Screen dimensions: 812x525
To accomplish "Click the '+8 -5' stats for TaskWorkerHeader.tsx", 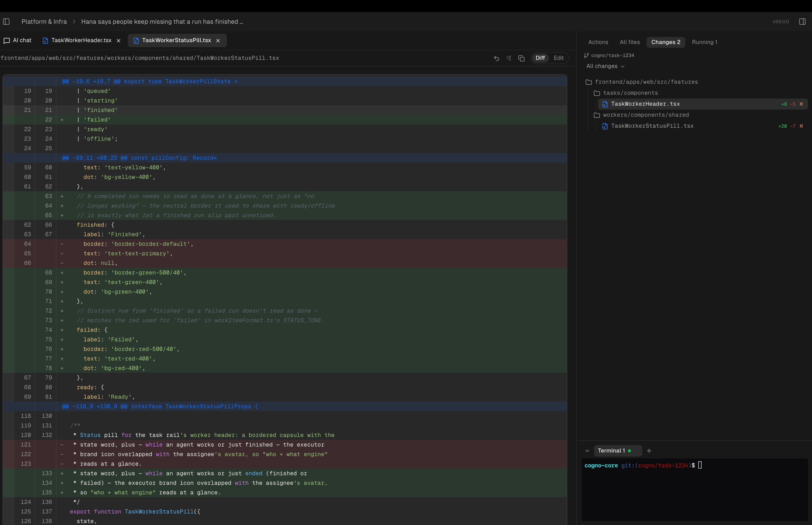I will tap(788, 104).
